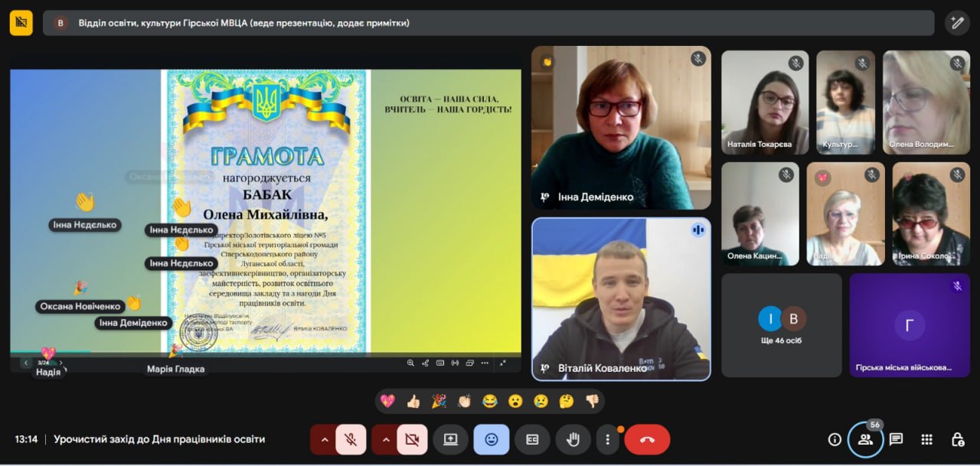The width and height of the screenshot is (980, 466).
Task: Open meeting details info icon
Action: tap(835, 439)
